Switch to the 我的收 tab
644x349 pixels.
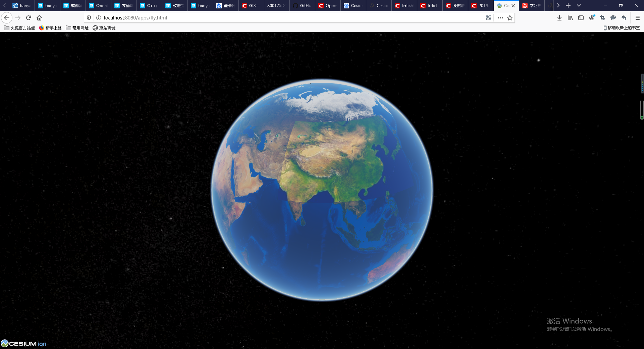[455, 5]
